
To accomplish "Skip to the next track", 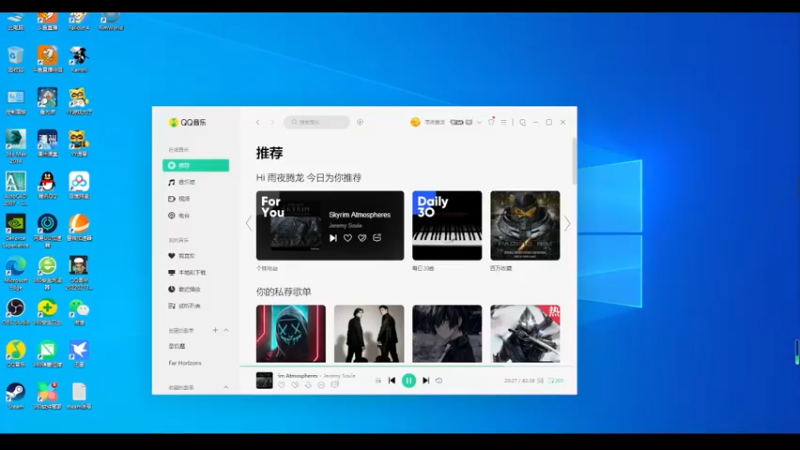I will tap(426, 381).
